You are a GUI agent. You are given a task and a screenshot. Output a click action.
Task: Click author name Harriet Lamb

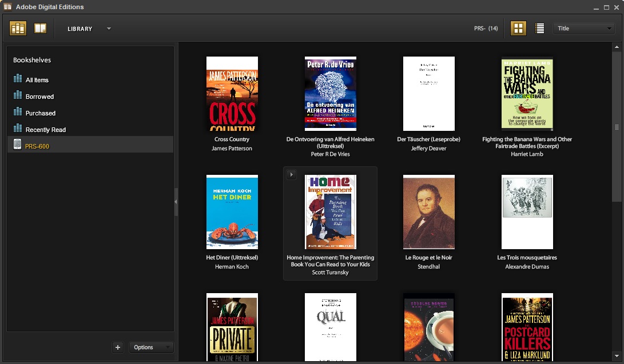[527, 154]
